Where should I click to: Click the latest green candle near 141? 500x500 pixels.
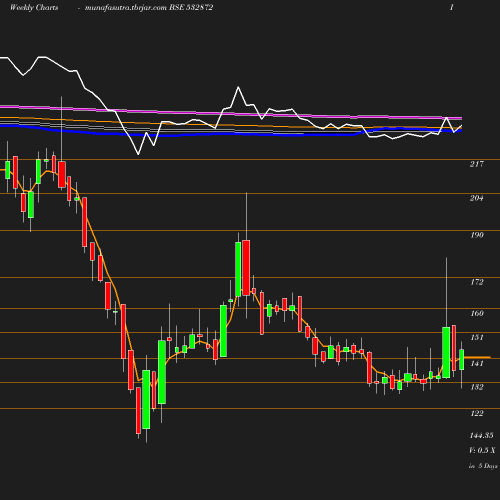[462, 360]
